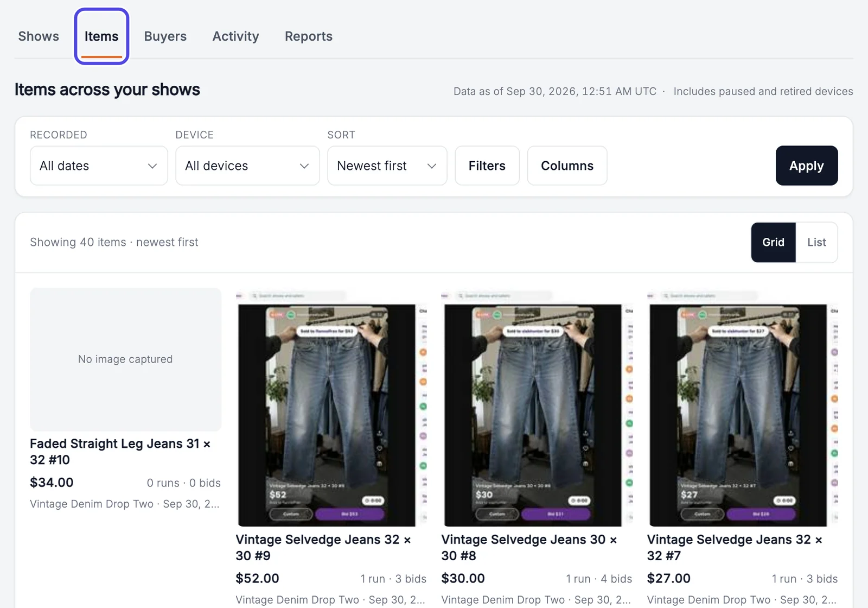The width and height of the screenshot is (868, 608).
Task: Open 'Faded Straight Leg Jeans 31 × 32 #10' title
Action: point(120,452)
